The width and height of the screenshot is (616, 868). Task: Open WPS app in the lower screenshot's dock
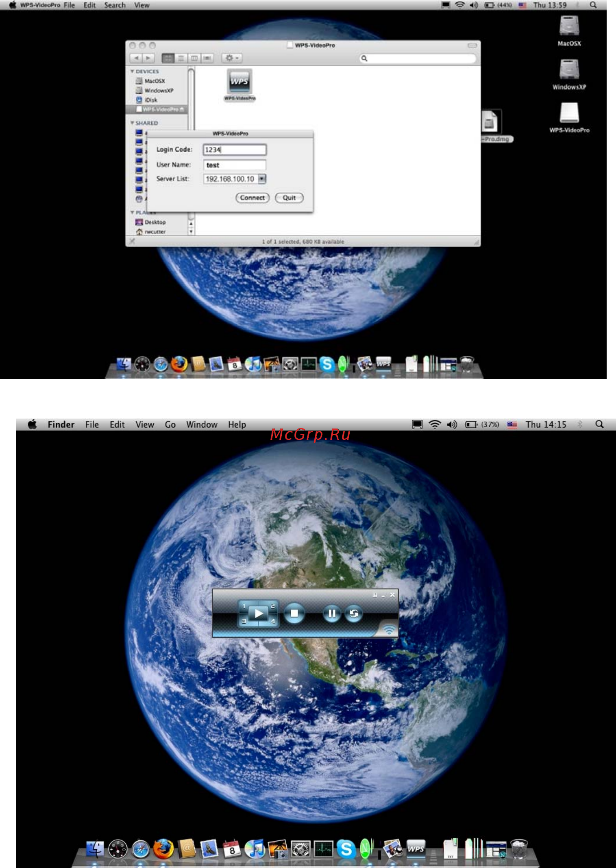click(x=416, y=848)
